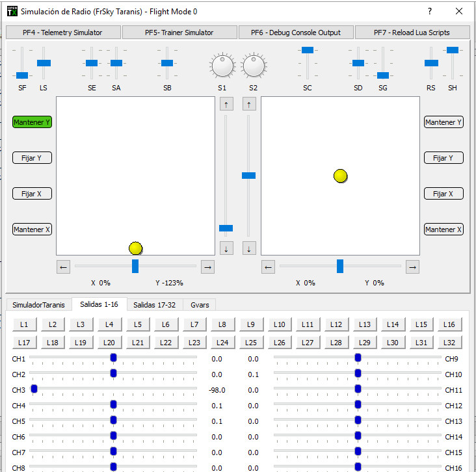Viewport: 476px width, 472px height.
Task: Click the right stick's right arrow button
Action: (x=412, y=267)
